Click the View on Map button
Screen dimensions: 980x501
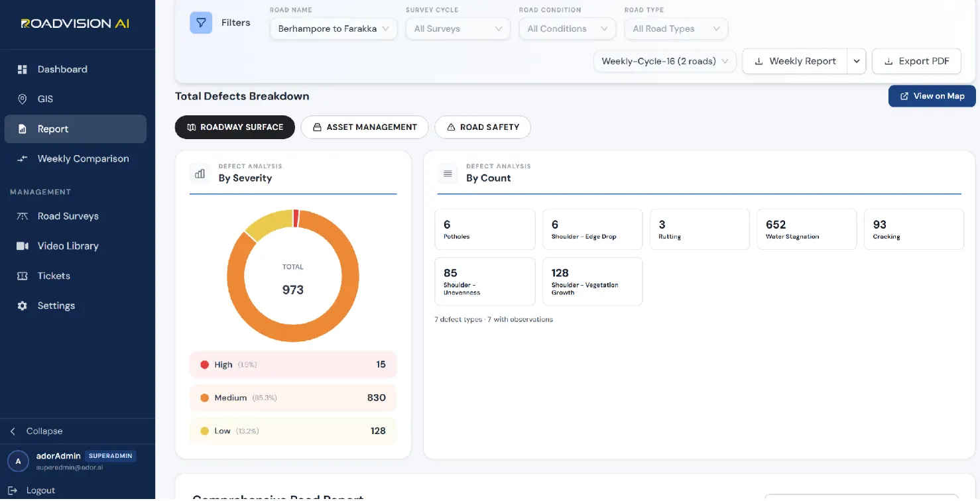(932, 96)
